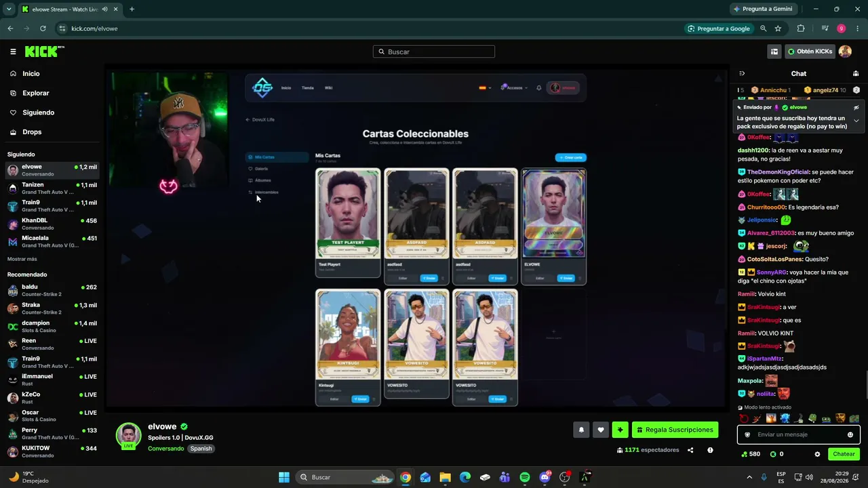Screen dimensions: 868x488
Task: Open Tanizen channel in Siguiendo list
Action: (53, 188)
